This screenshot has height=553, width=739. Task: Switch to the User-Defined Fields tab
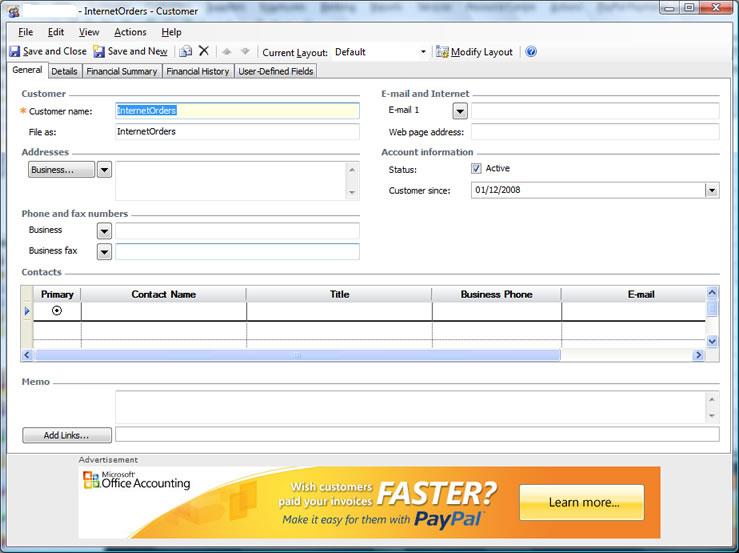[276, 71]
